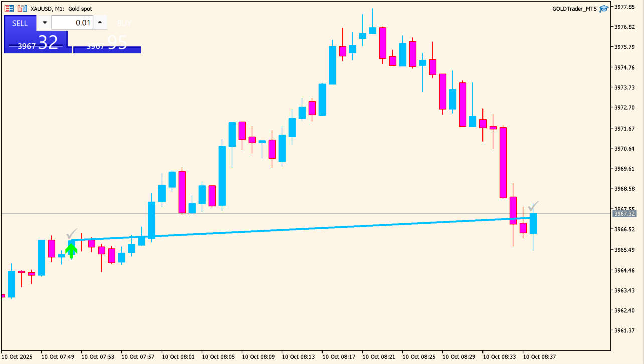Click the gray checkmark near the latest candle
644x364 pixels.
pos(533,206)
